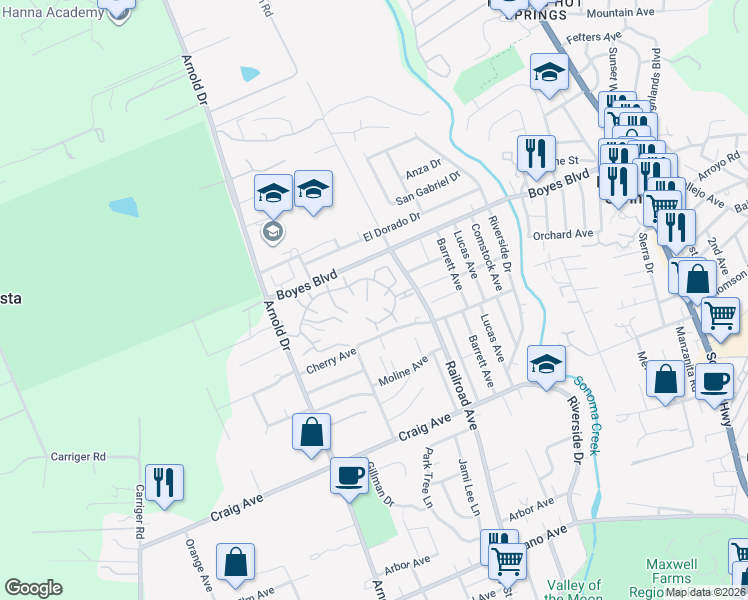Screen dimensions: 748x600
Task: Click the cafe cup marker at Craig Ave and Arnold Dr
Action: (349, 477)
